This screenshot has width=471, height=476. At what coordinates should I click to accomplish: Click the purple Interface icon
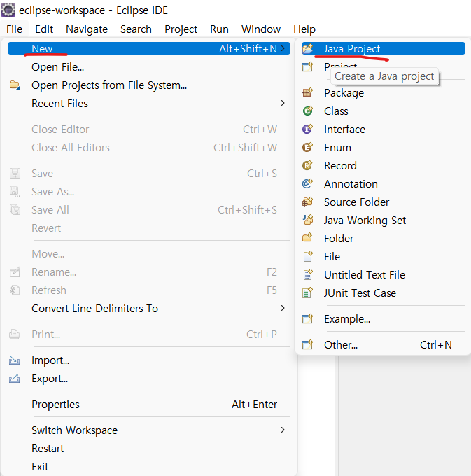307,129
